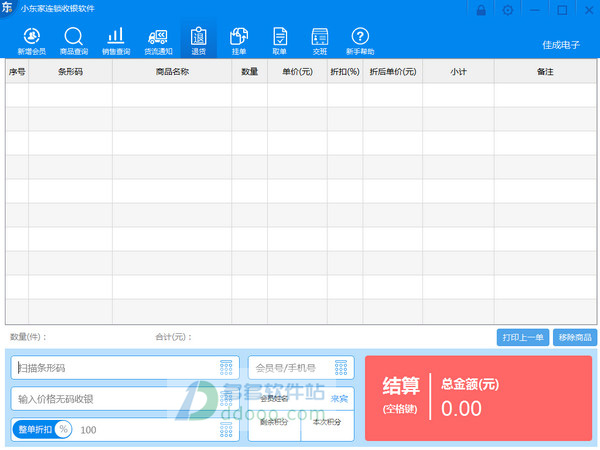Open 商品查询 product search
Screen dimensions: 600x450
(x=73, y=41)
